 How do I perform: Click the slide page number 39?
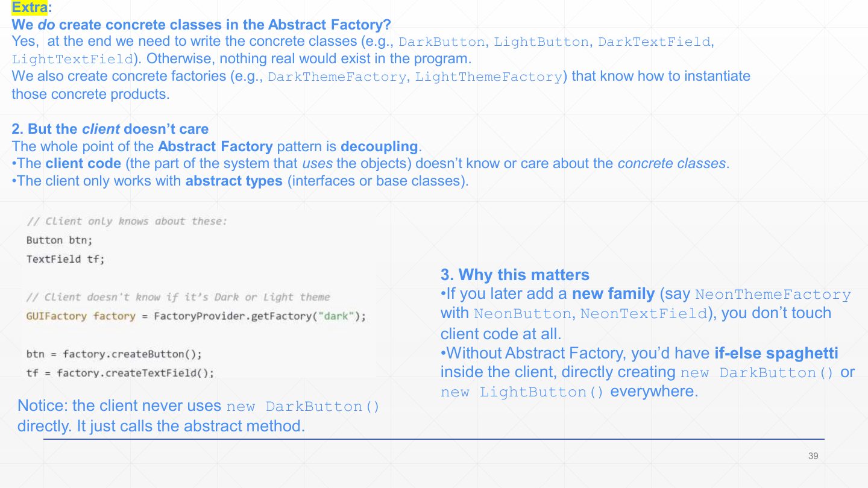[813, 456]
